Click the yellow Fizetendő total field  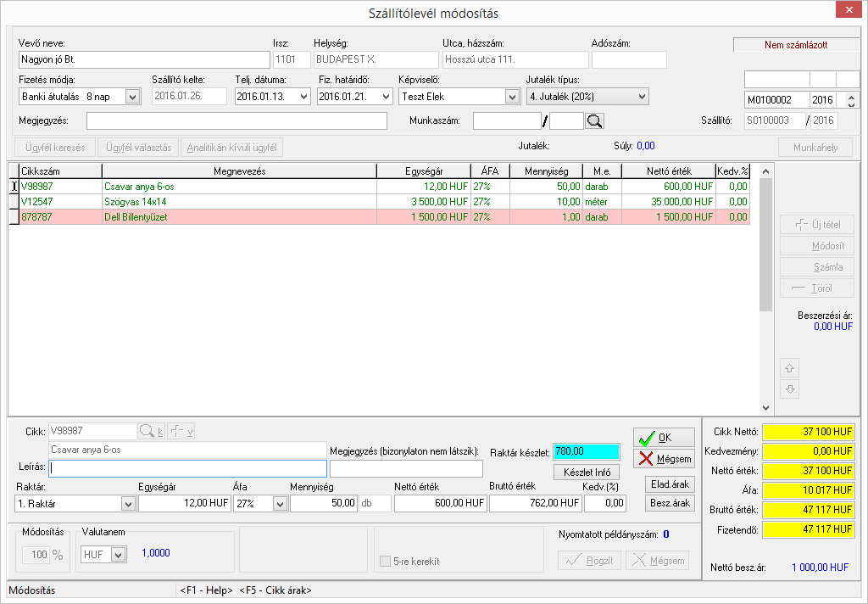[x=808, y=529]
